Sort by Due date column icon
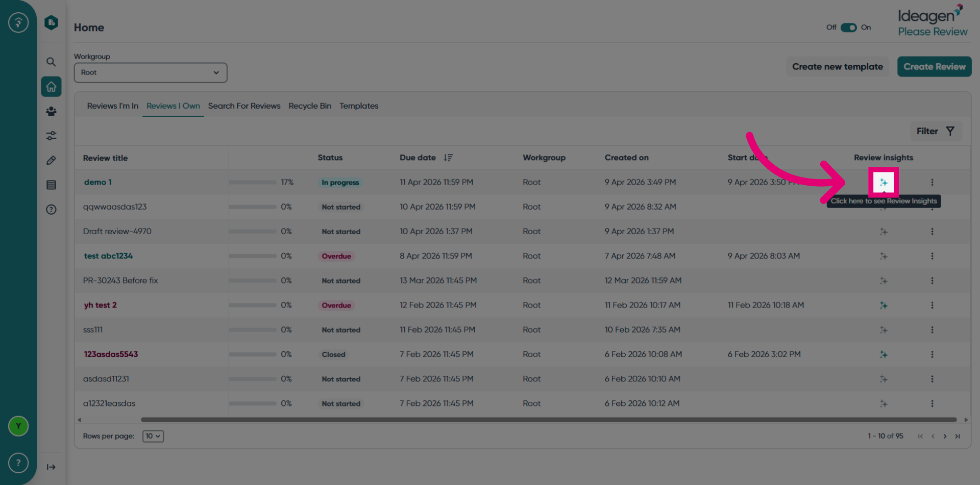Screen dimensions: 980x485 point(448,158)
